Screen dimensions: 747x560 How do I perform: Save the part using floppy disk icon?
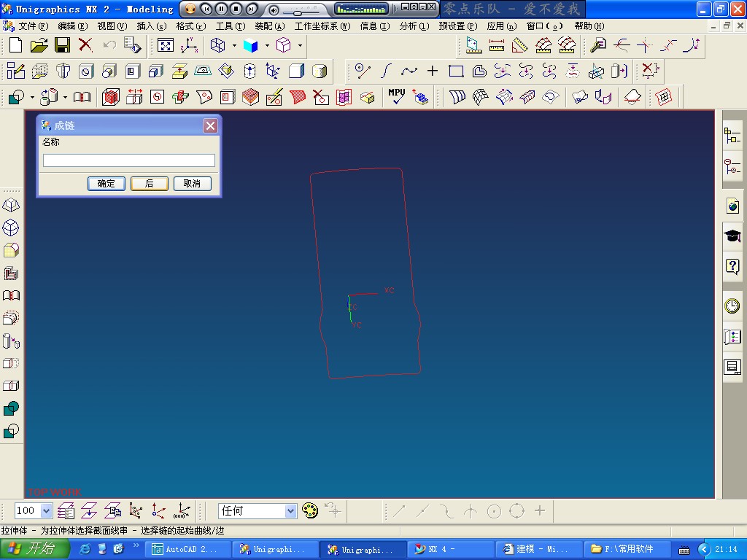[x=63, y=46]
